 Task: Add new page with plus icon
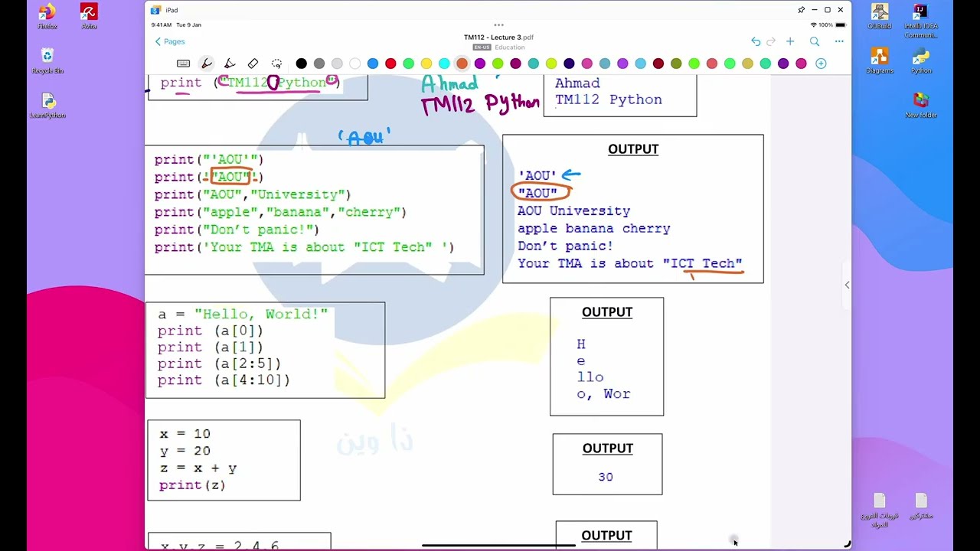(x=790, y=41)
